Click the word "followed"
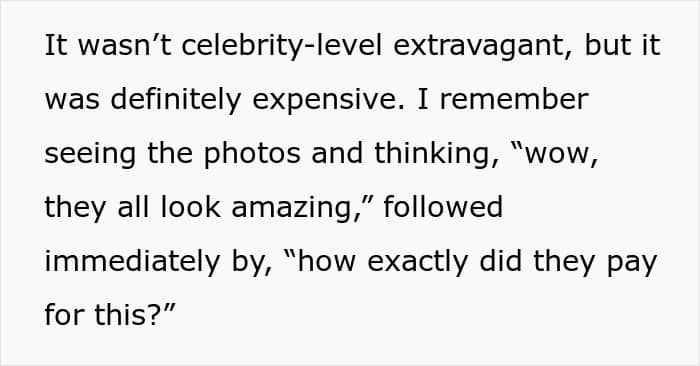 point(443,207)
